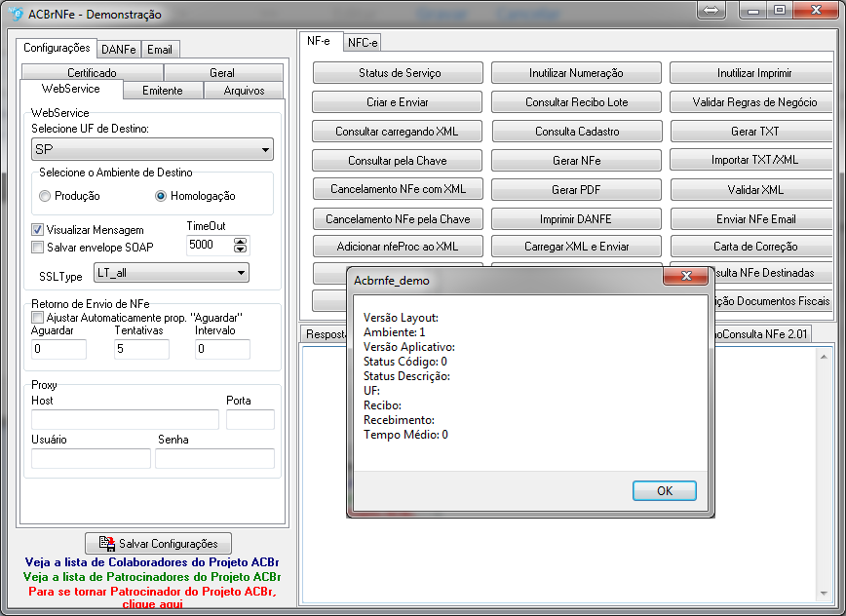This screenshot has height=616, width=846.
Task: Click the Proxy Senha input field
Action: pos(214,458)
